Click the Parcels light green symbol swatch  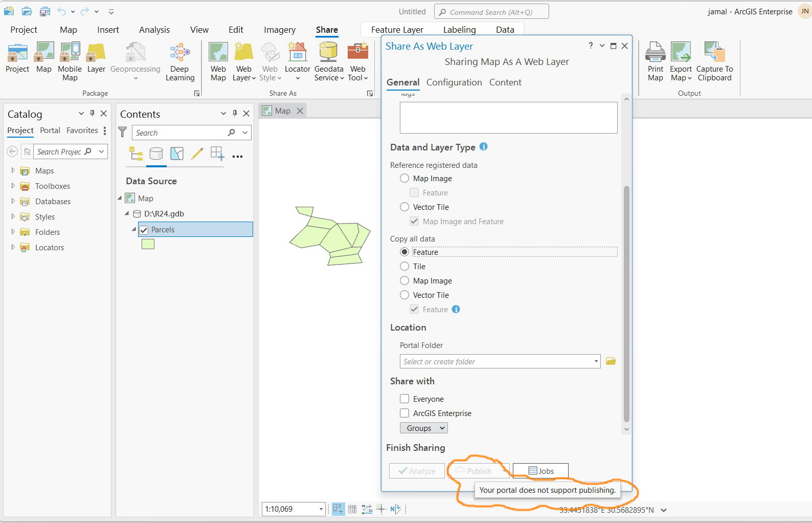(148, 244)
